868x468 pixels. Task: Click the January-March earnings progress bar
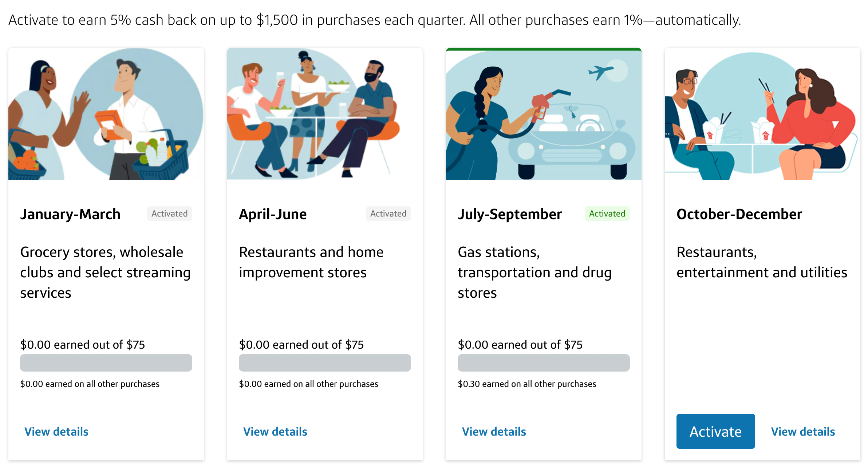(106, 363)
